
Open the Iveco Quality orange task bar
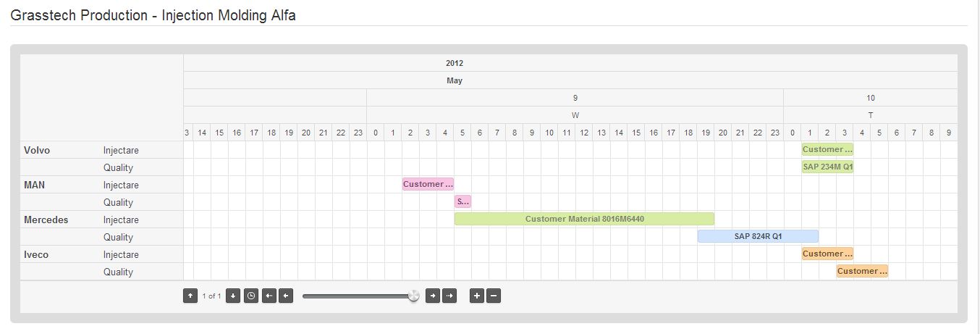[x=862, y=271]
